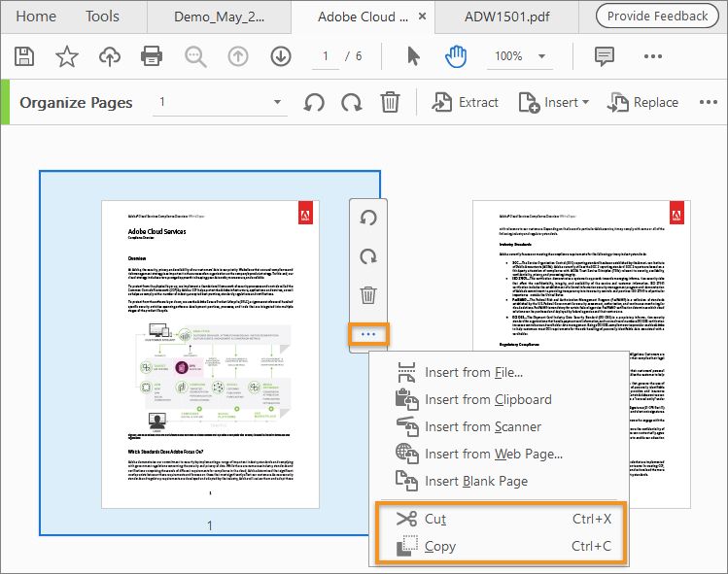Select the arrow selection tool
Screen dimensions: 728x574
tap(413, 56)
